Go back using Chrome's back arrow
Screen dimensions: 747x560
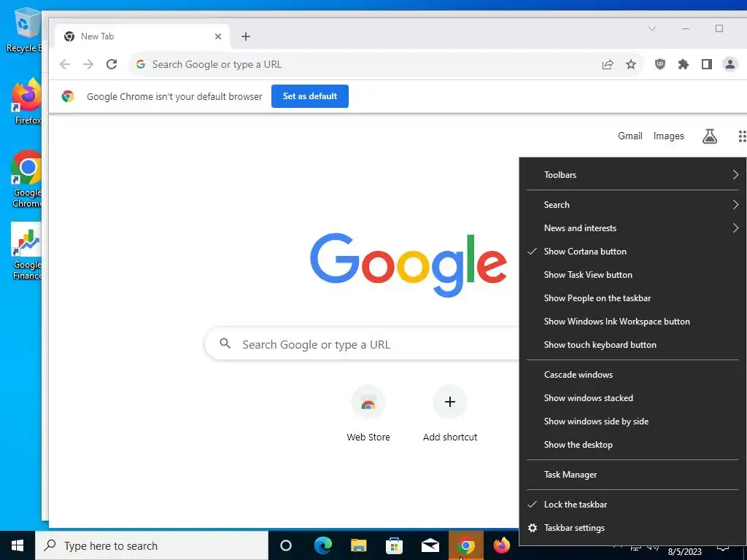[x=65, y=64]
